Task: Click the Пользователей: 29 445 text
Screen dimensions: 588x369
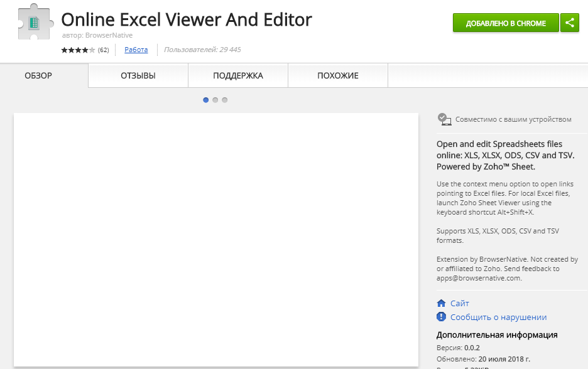Action: pyautogui.click(x=202, y=50)
